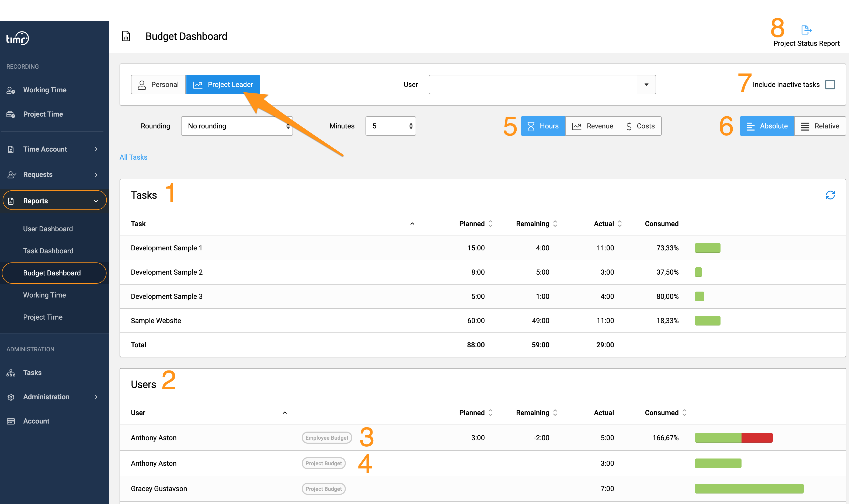Screen dimensions: 849x504
Task: Open Project Status Report
Action: pyautogui.click(x=806, y=43)
